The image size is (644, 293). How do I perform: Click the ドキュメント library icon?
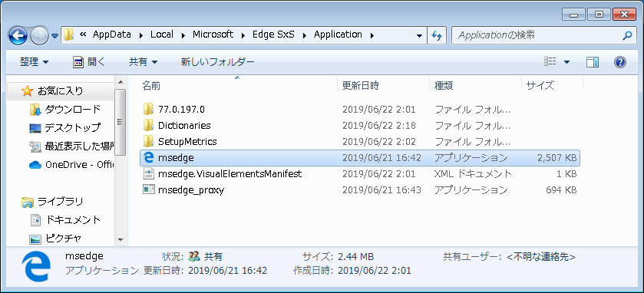click(x=36, y=220)
